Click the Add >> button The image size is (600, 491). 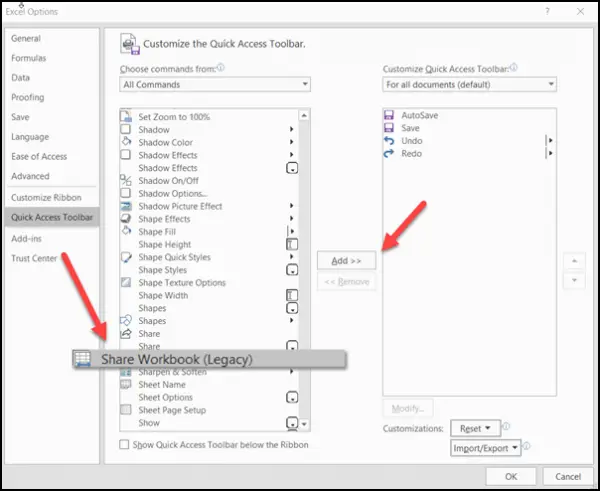coord(346,261)
